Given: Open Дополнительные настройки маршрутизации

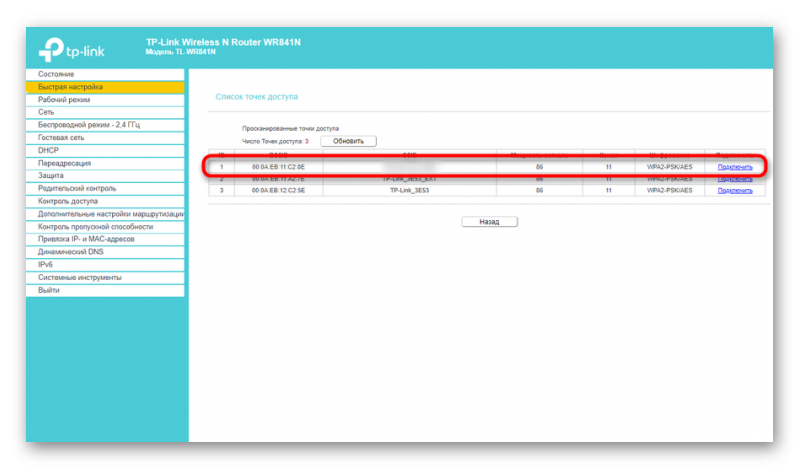Looking at the screenshot, I should click(x=105, y=214).
